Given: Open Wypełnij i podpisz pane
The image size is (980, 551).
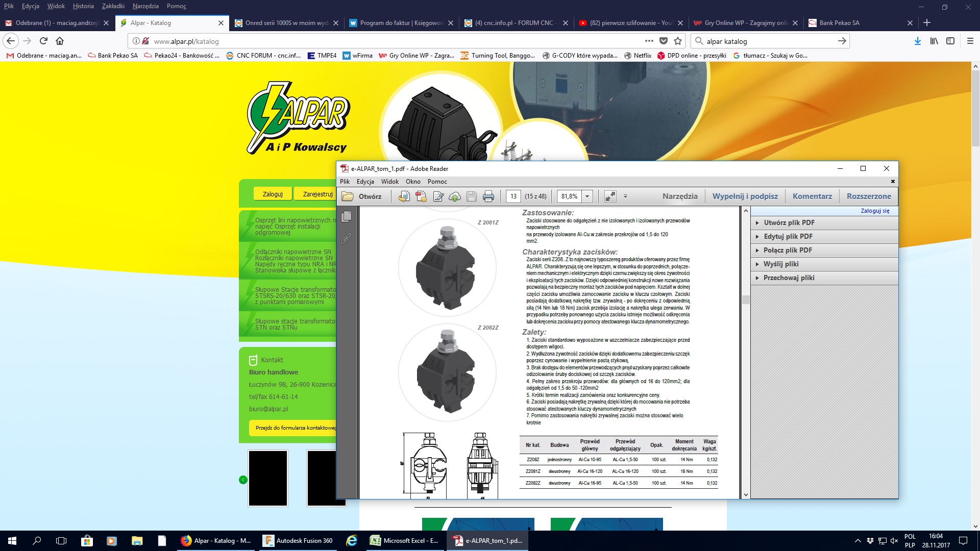Looking at the screenshot, I should coord(745,196).
